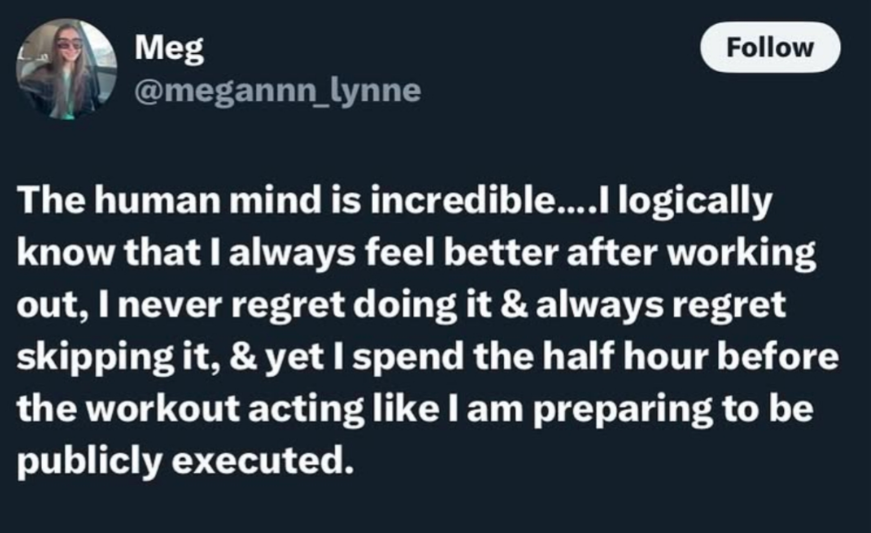The height and width of the screenshot is (533, 871).
Task: Follow the Meg account
Action: pyautogui.click(x=770, y=47)
